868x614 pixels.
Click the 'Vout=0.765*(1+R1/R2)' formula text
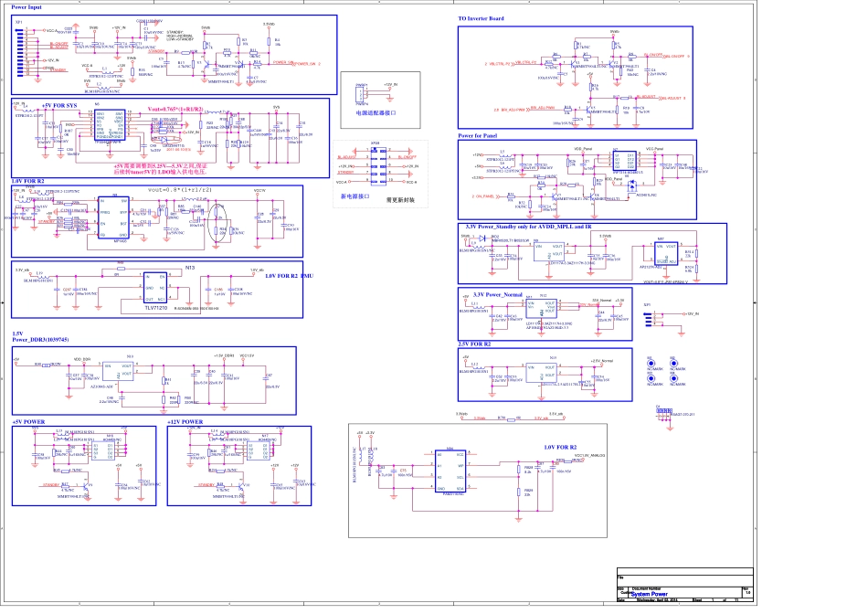[175, 109]
